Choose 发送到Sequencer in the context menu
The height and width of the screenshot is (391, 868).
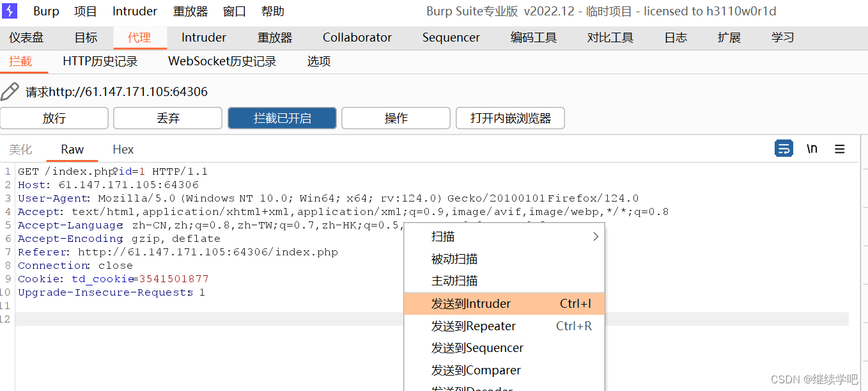[x=504, y=348]
